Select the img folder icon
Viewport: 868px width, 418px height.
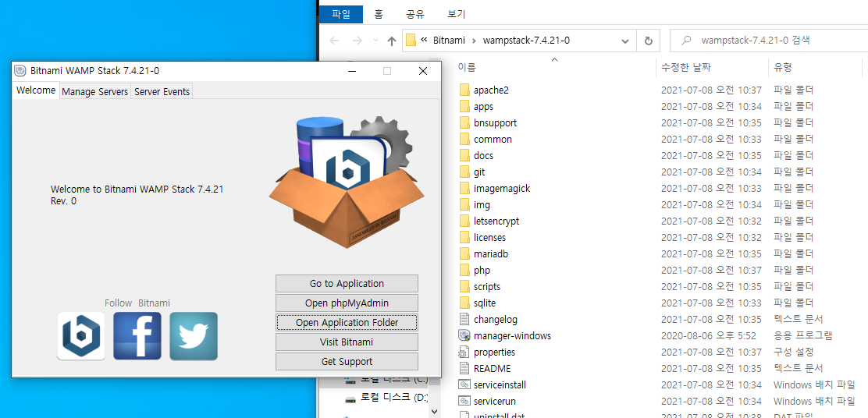464,204
